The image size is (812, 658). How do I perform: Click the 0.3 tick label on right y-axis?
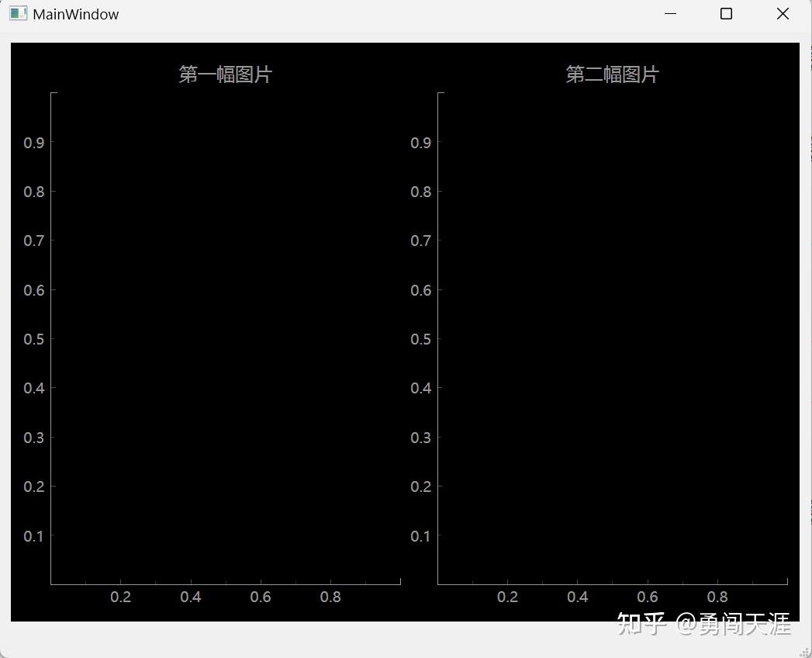(x=420, y=437)
